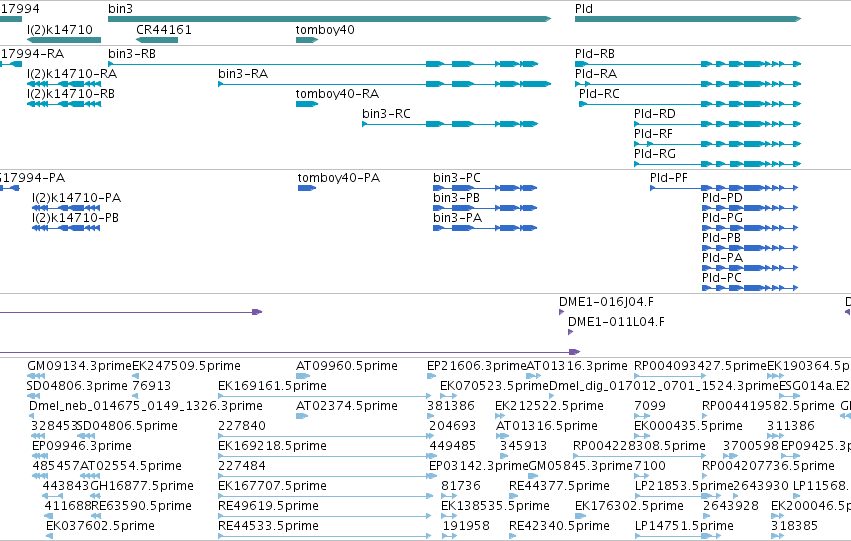Click the Pld-PG protein label
This screenshot has width=851, height=541.
722,218
